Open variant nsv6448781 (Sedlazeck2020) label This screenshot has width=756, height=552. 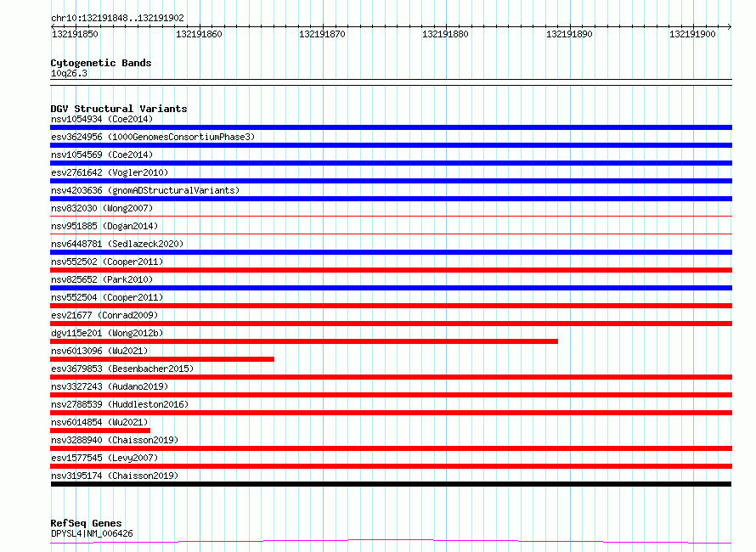click(x=117, y=244)
